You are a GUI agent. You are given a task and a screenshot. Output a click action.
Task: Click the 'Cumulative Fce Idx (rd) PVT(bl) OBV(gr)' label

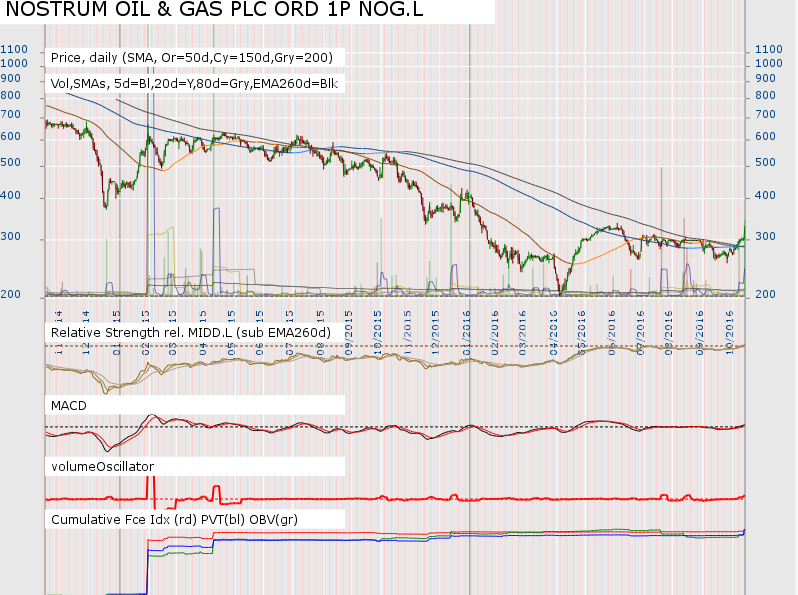pyautogui.click(x=175, y=520)
